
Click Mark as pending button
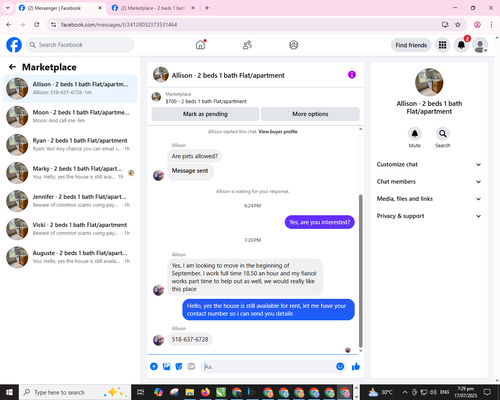[205, 114]
